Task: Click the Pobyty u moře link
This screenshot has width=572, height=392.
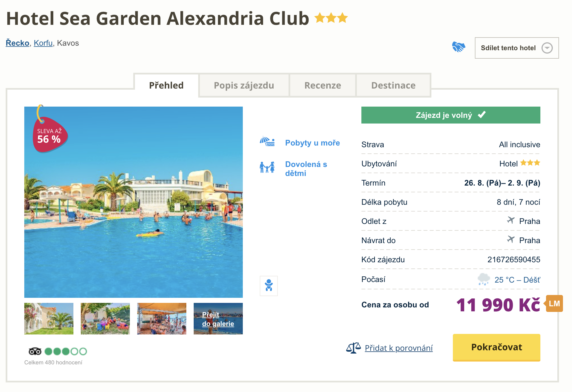Action: [x=312, y=143]
